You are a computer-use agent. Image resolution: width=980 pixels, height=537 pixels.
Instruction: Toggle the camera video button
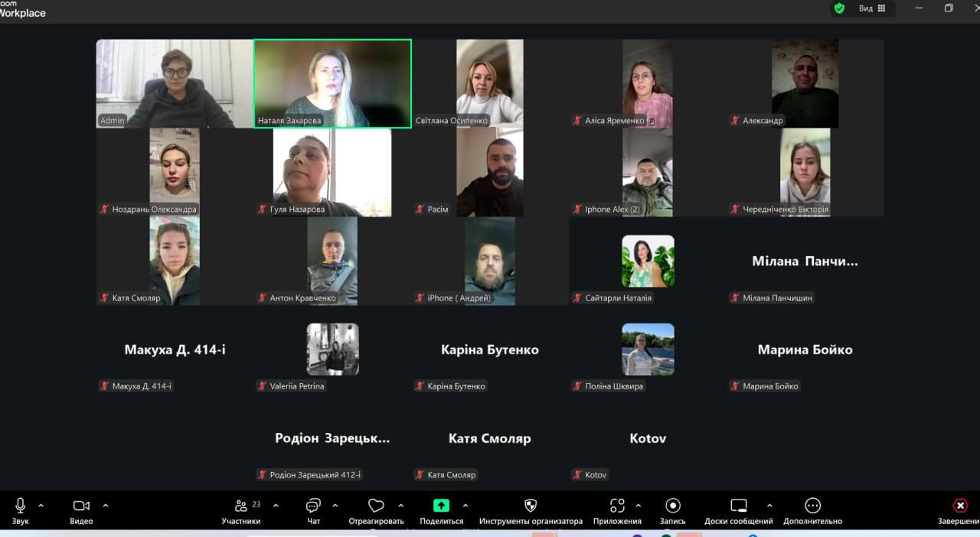tap(81, 506)
